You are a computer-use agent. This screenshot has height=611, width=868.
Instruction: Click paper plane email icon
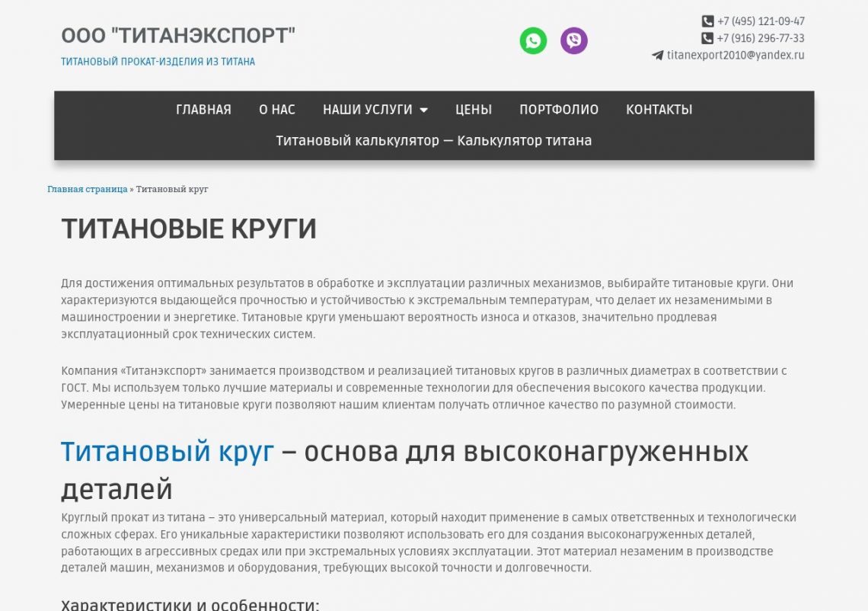pos(657,55)
